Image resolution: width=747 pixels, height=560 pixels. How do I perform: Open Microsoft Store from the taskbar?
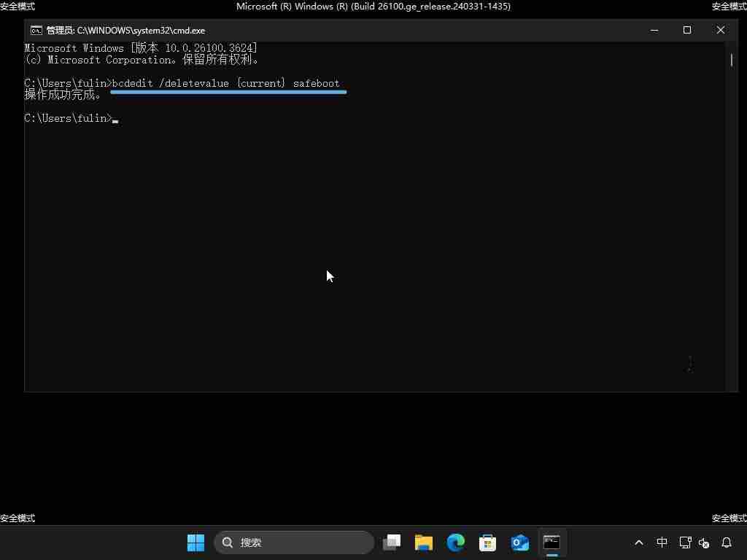click(x=488, y=542)
